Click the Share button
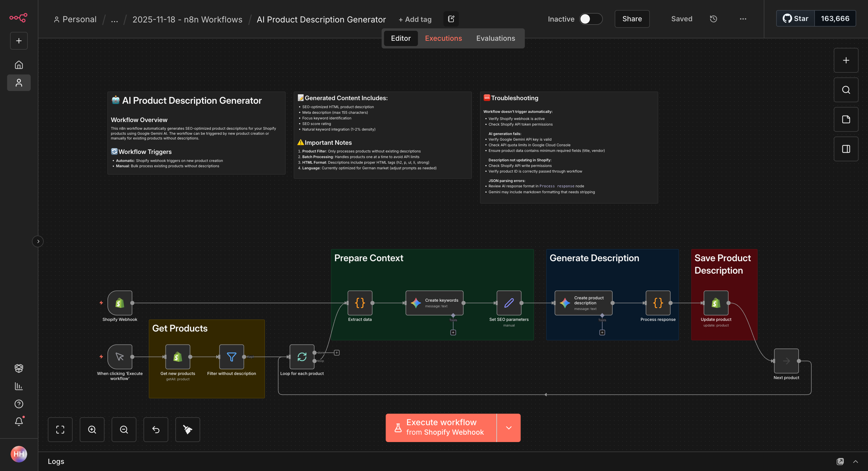Screen dimensions: 868x471 tap(632, 19)
